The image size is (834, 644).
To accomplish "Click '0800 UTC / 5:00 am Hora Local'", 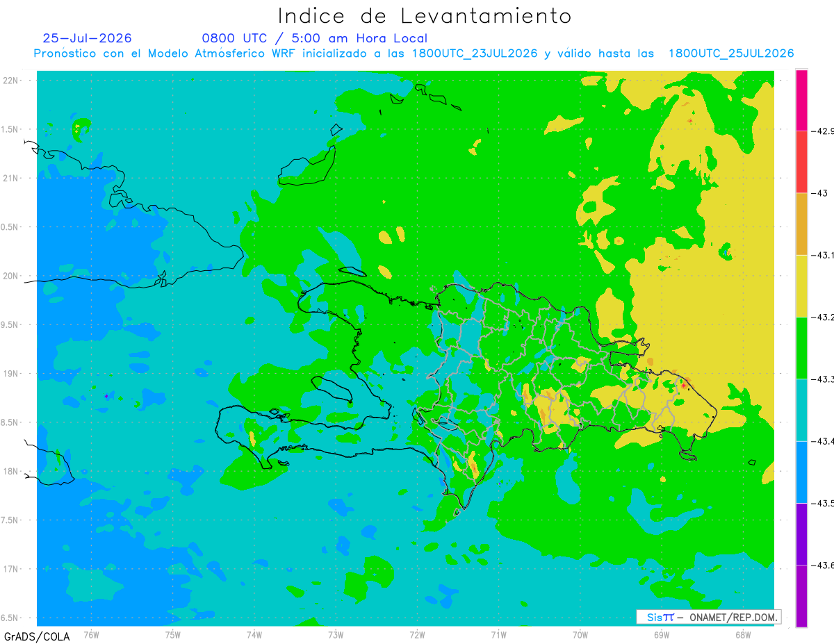I will (x=315, y=38).
